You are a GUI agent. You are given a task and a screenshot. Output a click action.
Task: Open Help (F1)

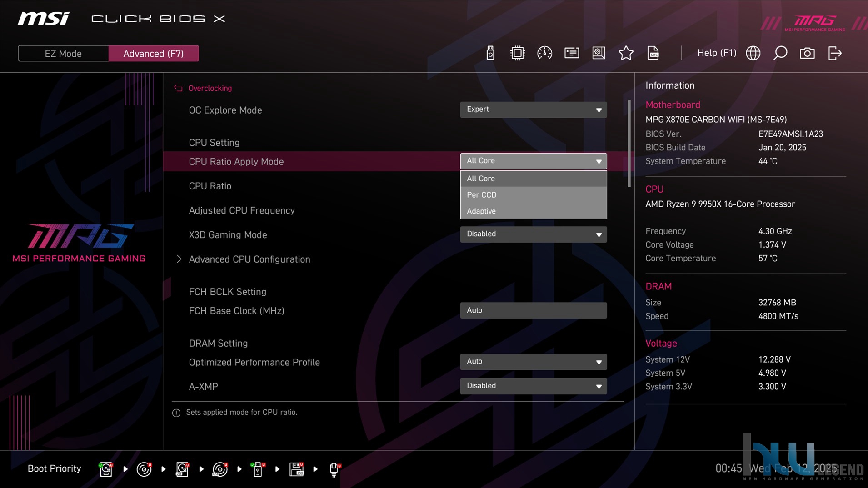(x=717, y=53)
